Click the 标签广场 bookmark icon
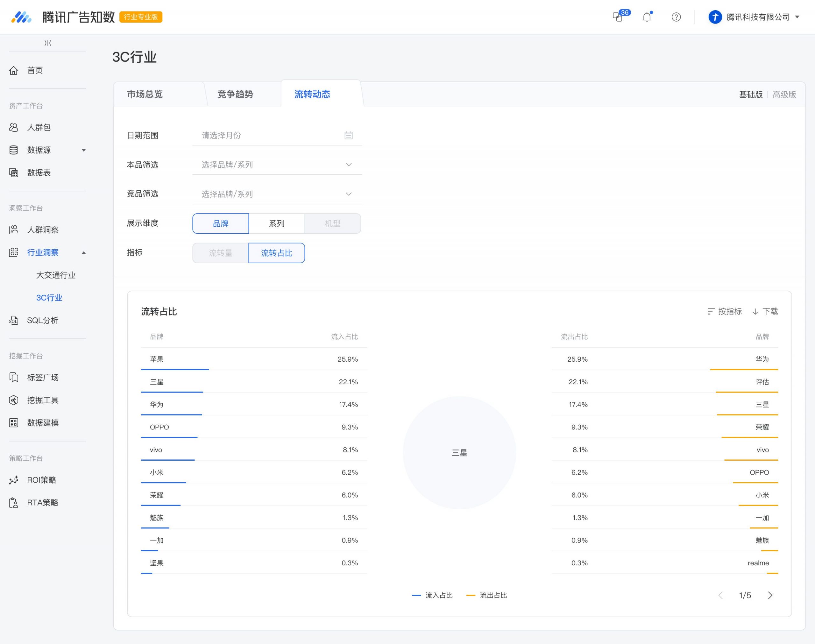The image size is (815, 644). pos(14,378)
